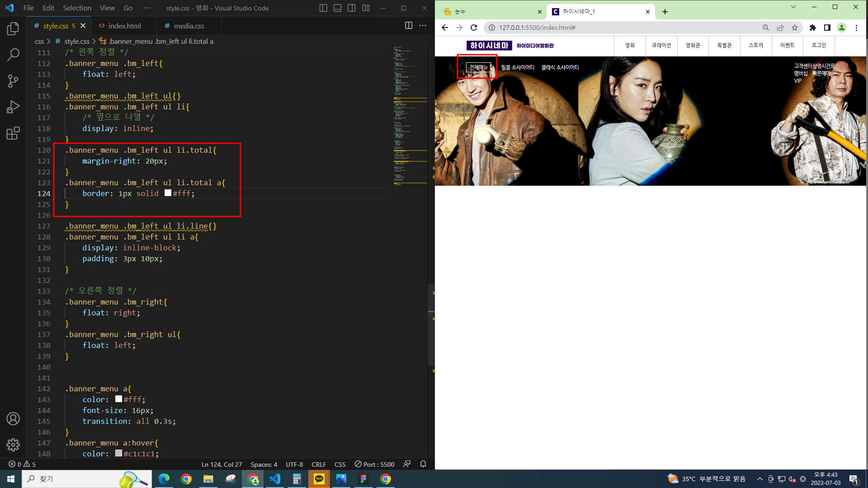Open the Extensions view
868x488 pixels.
[x=13, y=133]
